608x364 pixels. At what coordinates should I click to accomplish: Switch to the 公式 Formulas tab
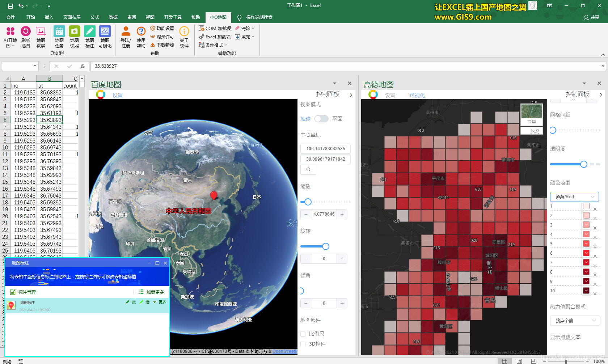[x=95, y=17]
